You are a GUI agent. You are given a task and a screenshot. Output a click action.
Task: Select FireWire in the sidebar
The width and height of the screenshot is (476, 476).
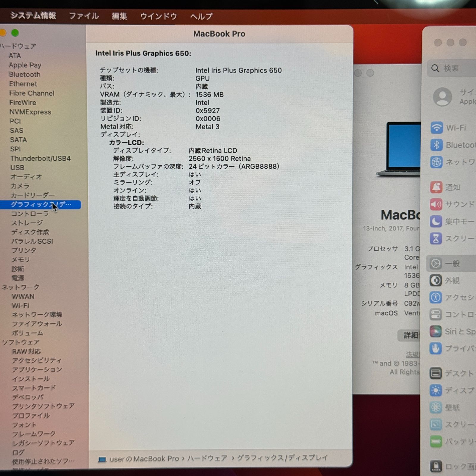pyautogui.click(x=23, y=103)
